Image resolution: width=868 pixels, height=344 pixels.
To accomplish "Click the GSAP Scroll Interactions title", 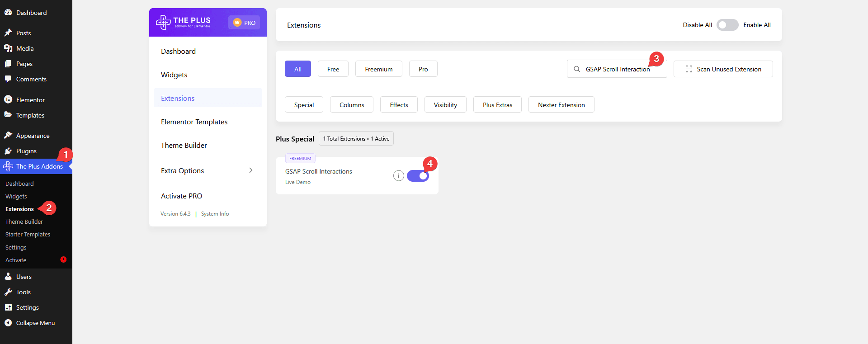I will click(x=319, y=171).
